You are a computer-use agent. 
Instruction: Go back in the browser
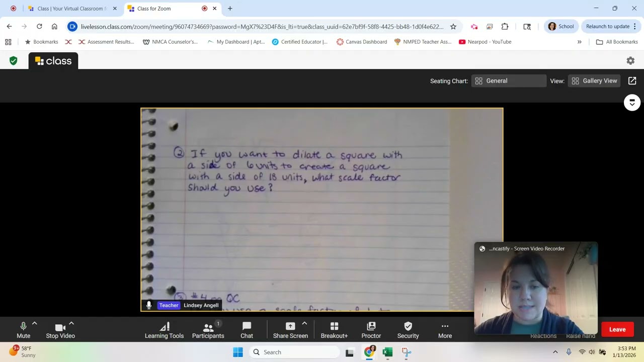tap(9, 27)
